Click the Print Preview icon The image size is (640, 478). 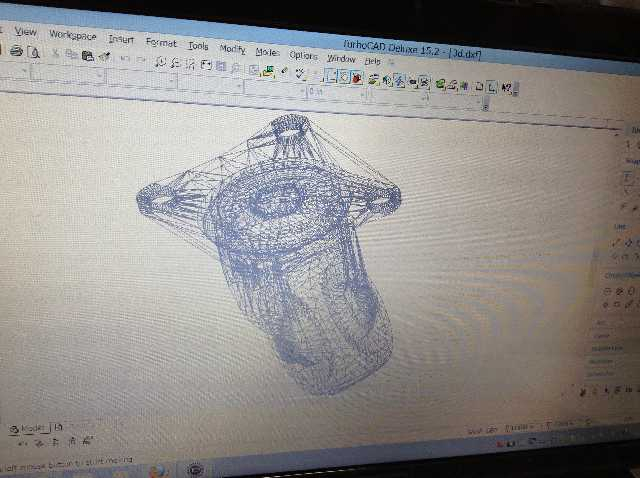pyautogui.click(x=33, y=52)
